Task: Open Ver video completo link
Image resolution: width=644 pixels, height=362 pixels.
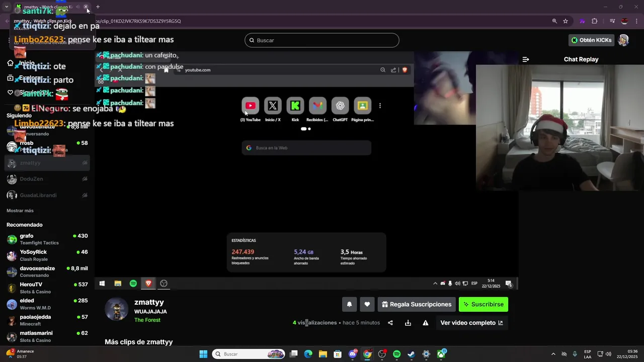Action: tap(471, 323)
